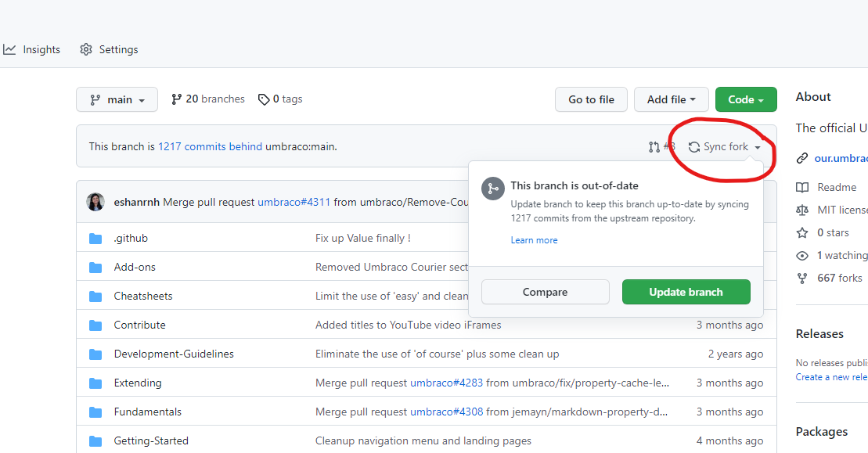Open the 1217 commits behind link
This screenshot has width=868, height=453.
tap(210, 146)
